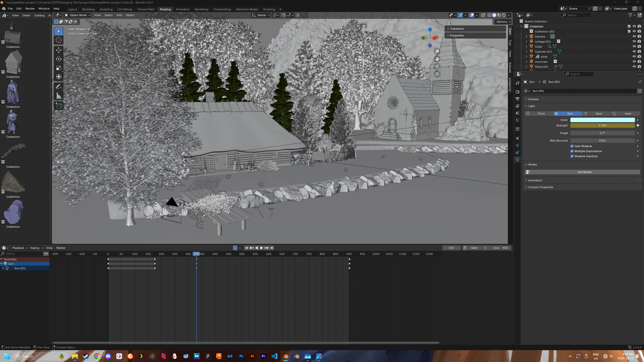This screenshot has width=644, height=362.
Task: Expand the cottage.001 tree item
Action: tap(526, 42)
